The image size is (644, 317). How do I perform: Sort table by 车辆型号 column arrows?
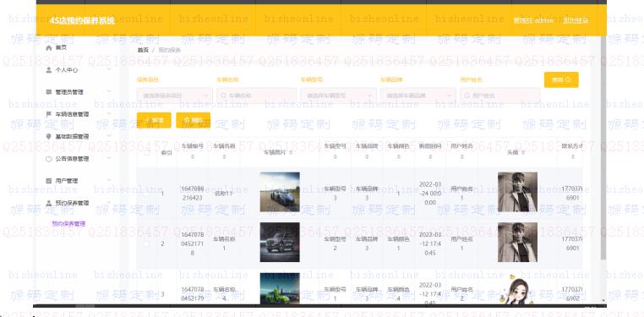(x=335, y=156)
